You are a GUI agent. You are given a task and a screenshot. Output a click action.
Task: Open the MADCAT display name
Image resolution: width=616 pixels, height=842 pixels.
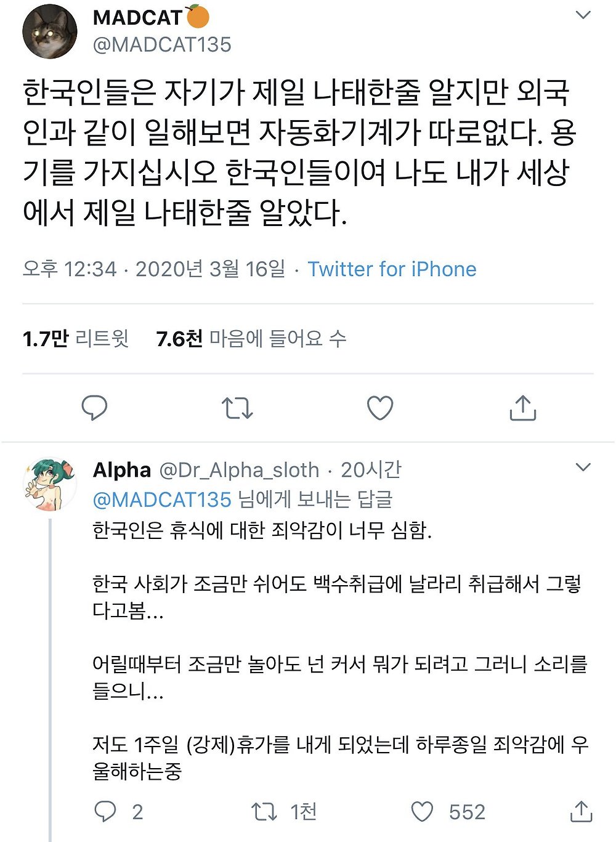[138, 18]
